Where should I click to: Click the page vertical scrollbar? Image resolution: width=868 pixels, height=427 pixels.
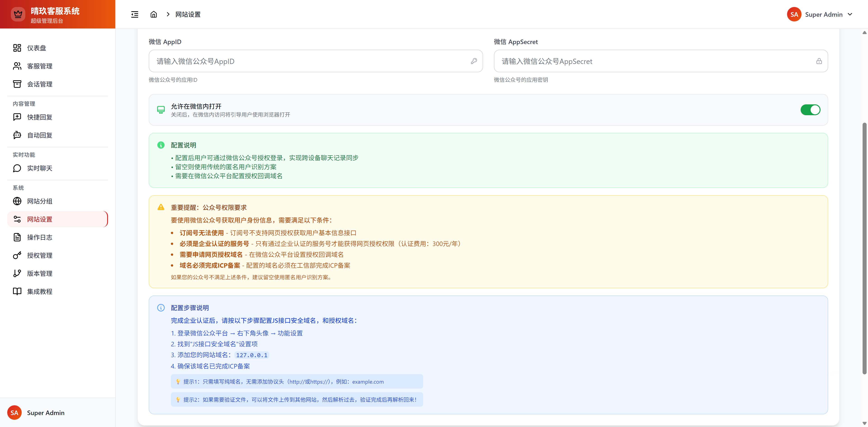(864, 248)
